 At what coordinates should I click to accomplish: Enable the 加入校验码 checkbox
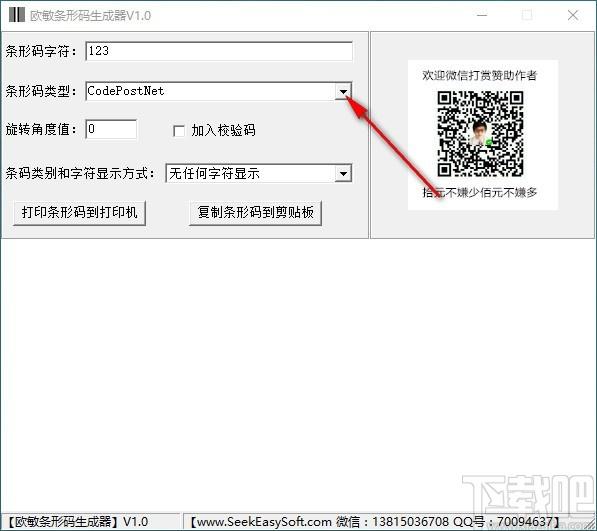[179, 131]
